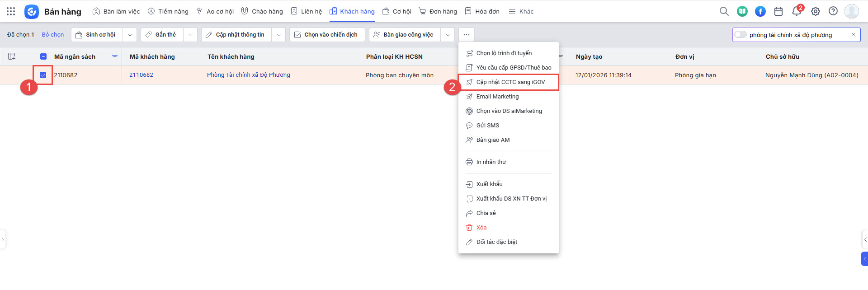The image size is (868, 290).
Task: Open the calendar icon in header
Action: click(x=778, y=11)
